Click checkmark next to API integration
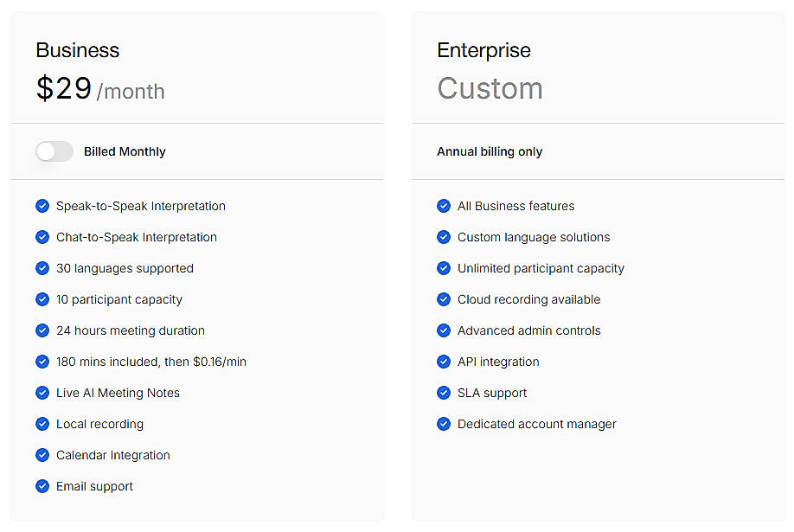Screen dimensions: 794x532 tap(444, 362)
